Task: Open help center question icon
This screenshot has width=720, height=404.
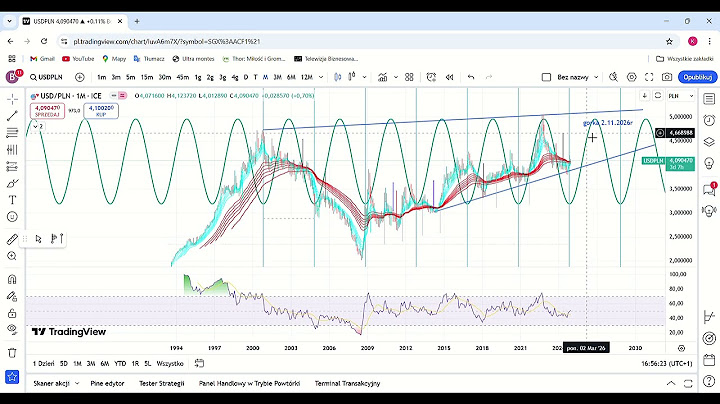Action: click(x=709, y=381)
